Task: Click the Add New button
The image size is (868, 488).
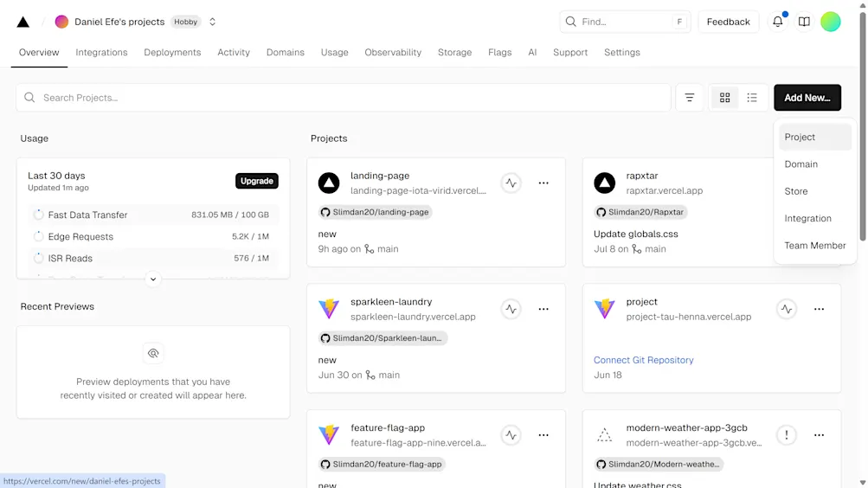Action: click(807, 98)
